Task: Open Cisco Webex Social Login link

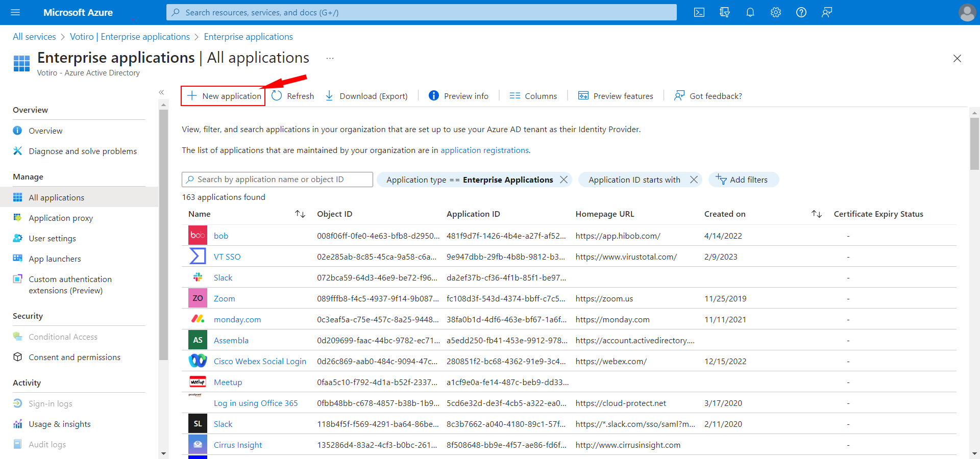Action: click(x=260, y=361)
